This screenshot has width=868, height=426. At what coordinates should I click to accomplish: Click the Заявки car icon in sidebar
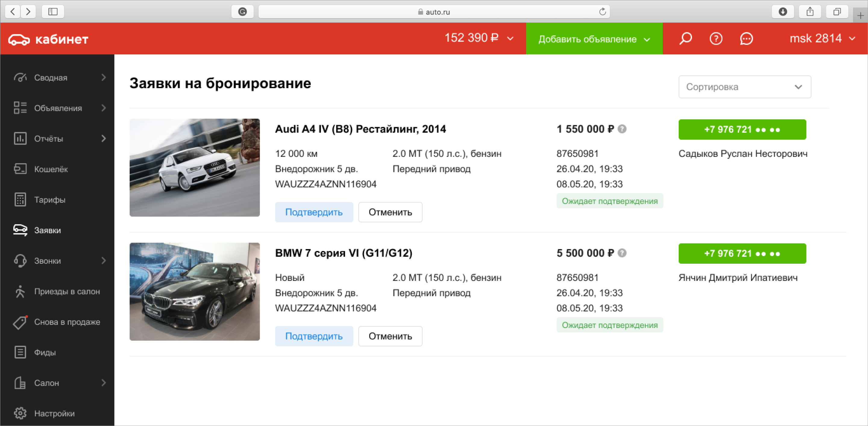pyautogui.click(x=20, y=230)
